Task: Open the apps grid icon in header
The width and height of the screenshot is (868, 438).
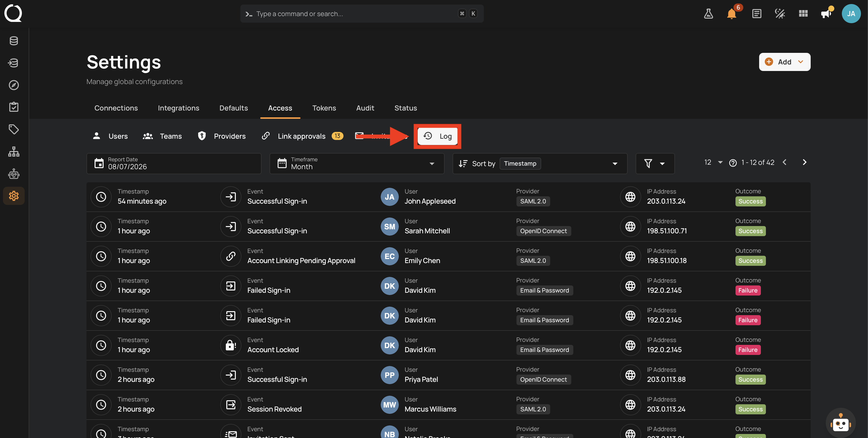Action: (x=803, y=14)
